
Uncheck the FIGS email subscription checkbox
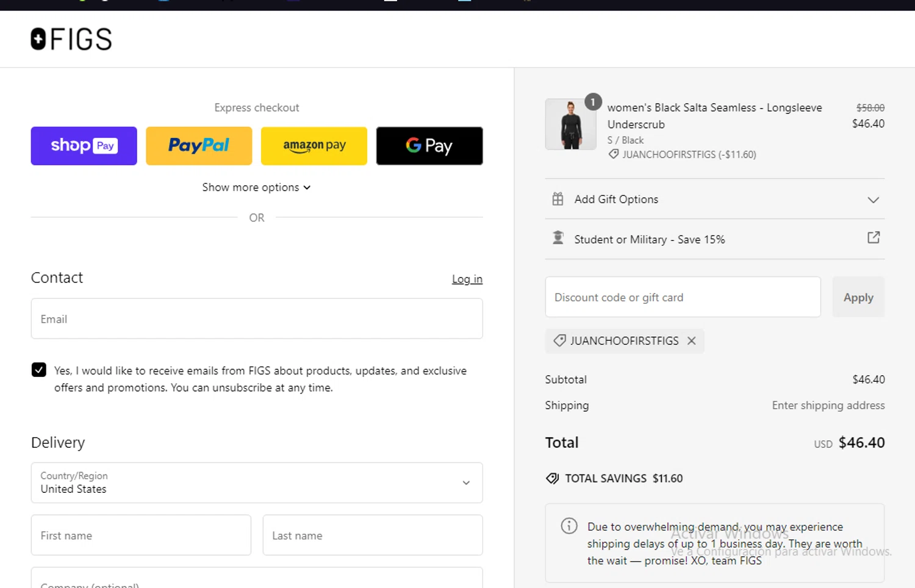point(39,370)
